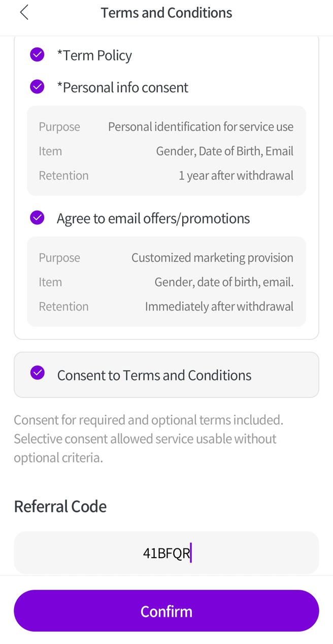333x644 pixels.
Task: Click the Item value under email offers/promotions
Action: coord(224,282)
